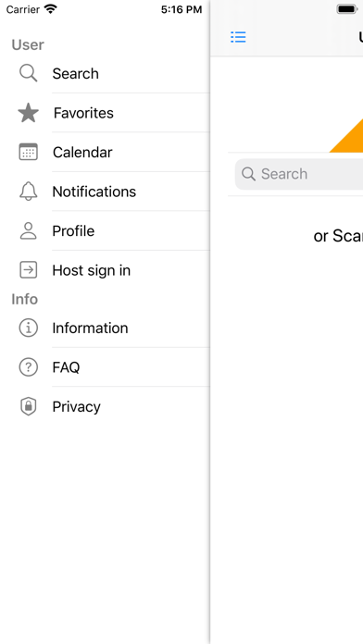Choose Host sign in
363x644 pixels.
tap(105, 270)
